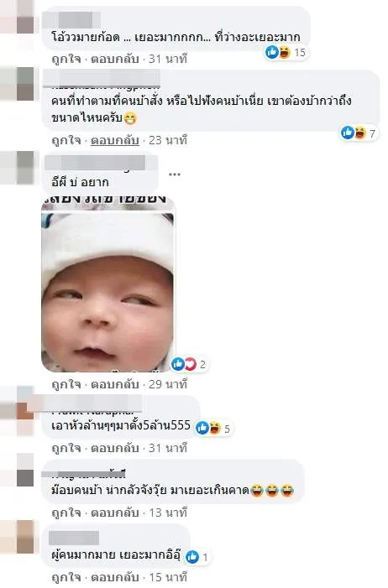Viewport: 388px width, 588px height.
Task: Open reactions on the 15-reaction top comment
Action: (286, 52)
